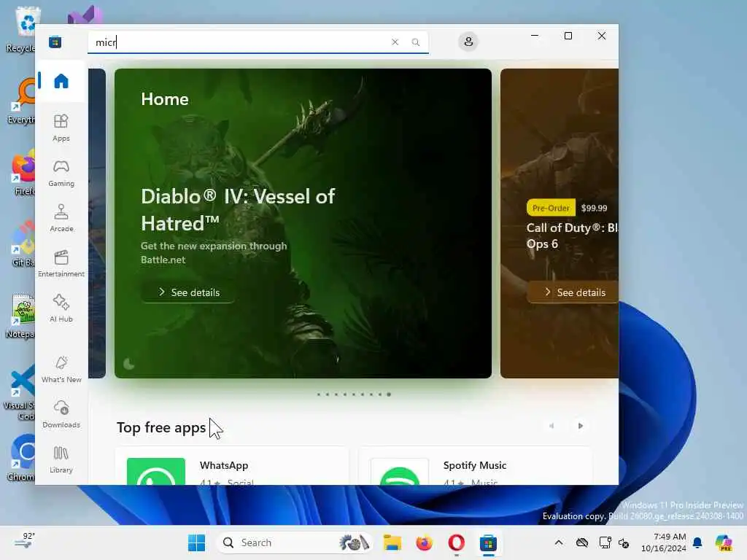Click the taskbar Search box
Viewport: 747px width, 560px height.
pos(294,542)
